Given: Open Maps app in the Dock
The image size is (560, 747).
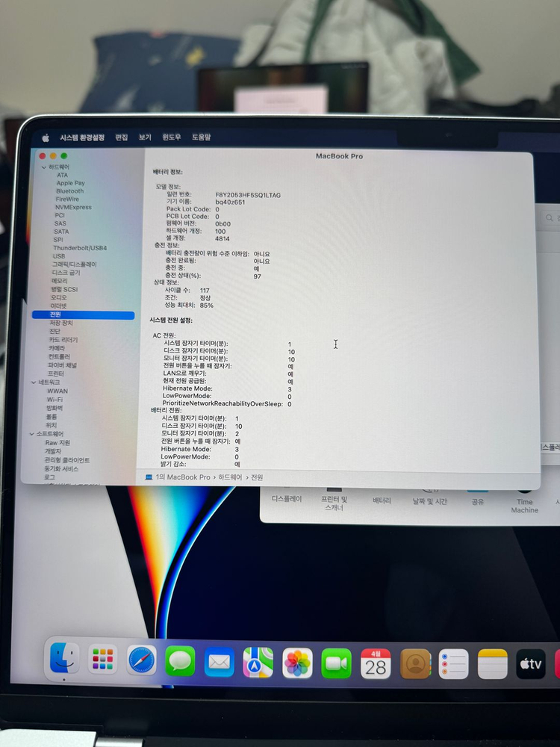Looking at the screenshot, I should click(258, 662).
